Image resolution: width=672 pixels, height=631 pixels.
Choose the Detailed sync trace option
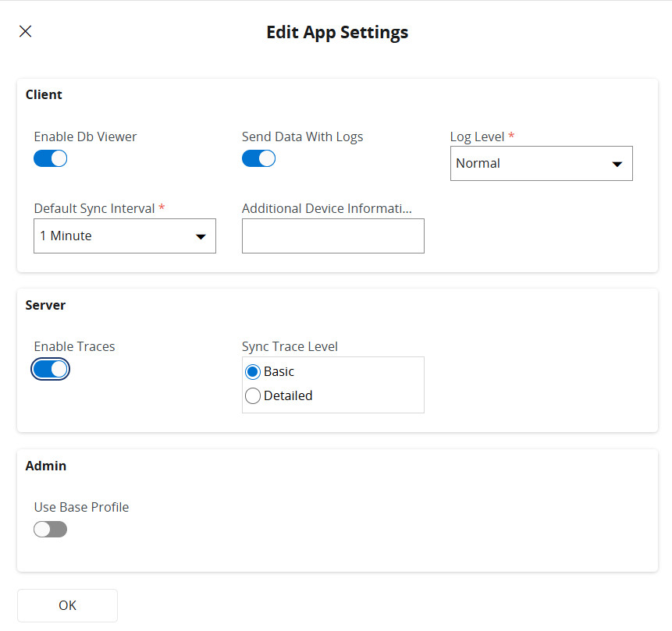[x=253, y=396]
